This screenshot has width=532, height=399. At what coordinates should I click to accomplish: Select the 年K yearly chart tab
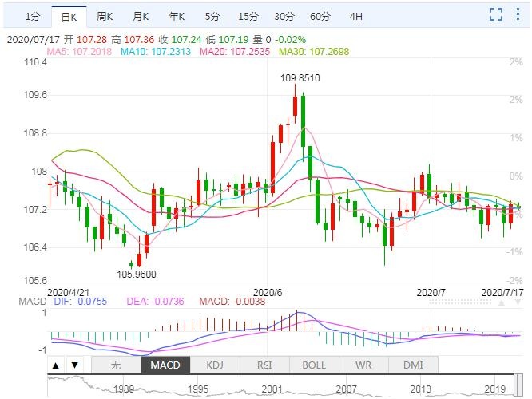click(x=177, y=16)
